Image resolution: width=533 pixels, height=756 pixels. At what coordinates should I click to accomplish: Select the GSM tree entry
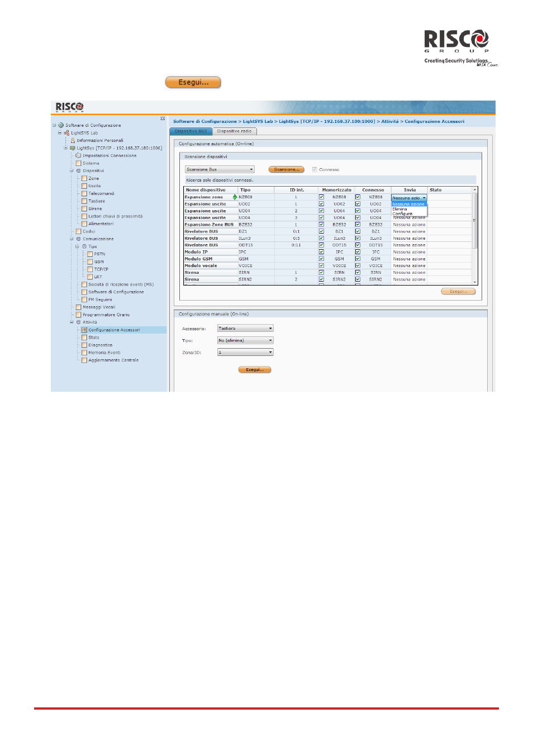click(99, 261)
